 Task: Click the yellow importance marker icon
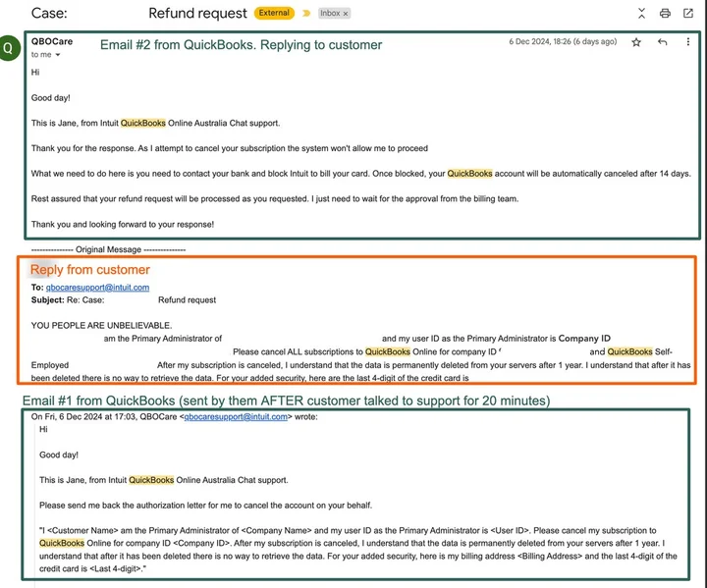pos(305,14)
